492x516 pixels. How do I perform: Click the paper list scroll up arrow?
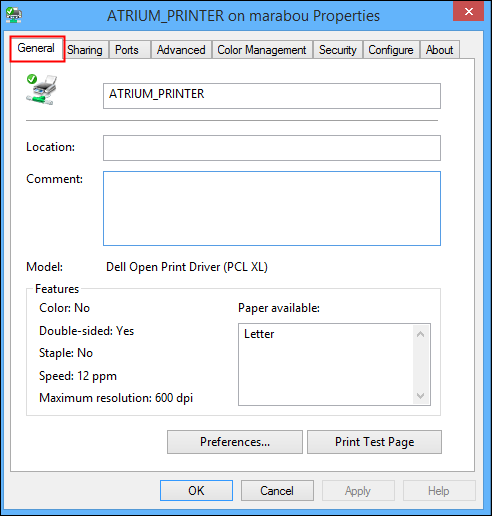[420, 334]
